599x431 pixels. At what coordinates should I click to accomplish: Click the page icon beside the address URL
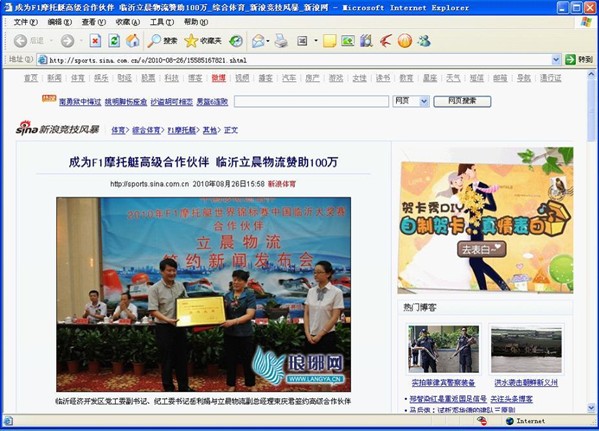coord(42,60)
